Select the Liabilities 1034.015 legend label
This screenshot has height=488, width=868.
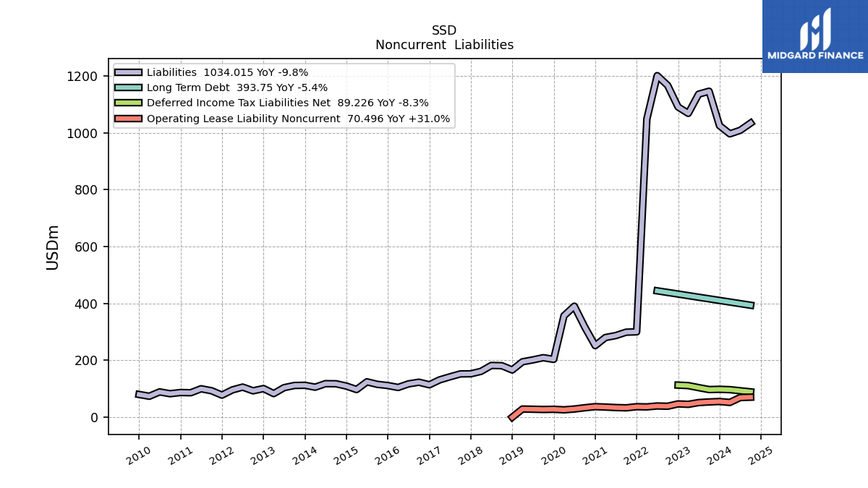[x=227, y=72]
